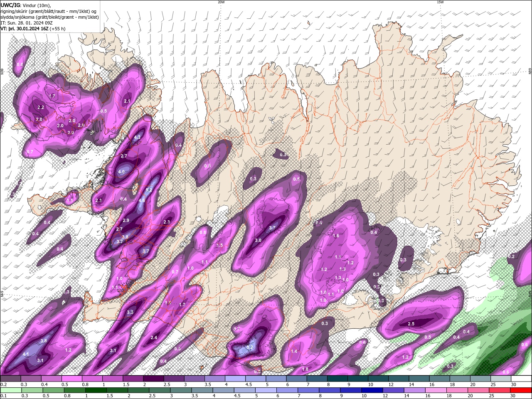Click bright pink snow swatch between 0.5 and 0.8
This screenshot has height=399, width=532.
tap(71, 379)
